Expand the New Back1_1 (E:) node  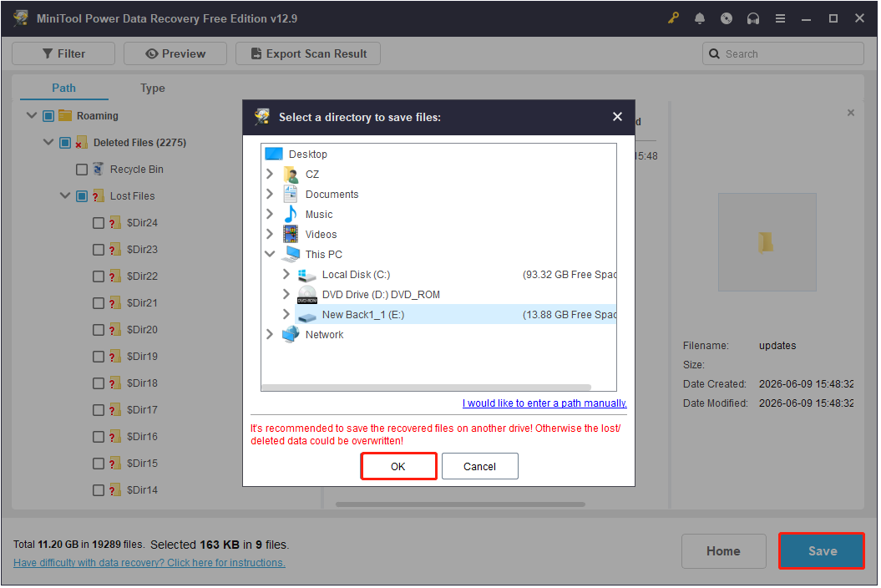[286, 314]
